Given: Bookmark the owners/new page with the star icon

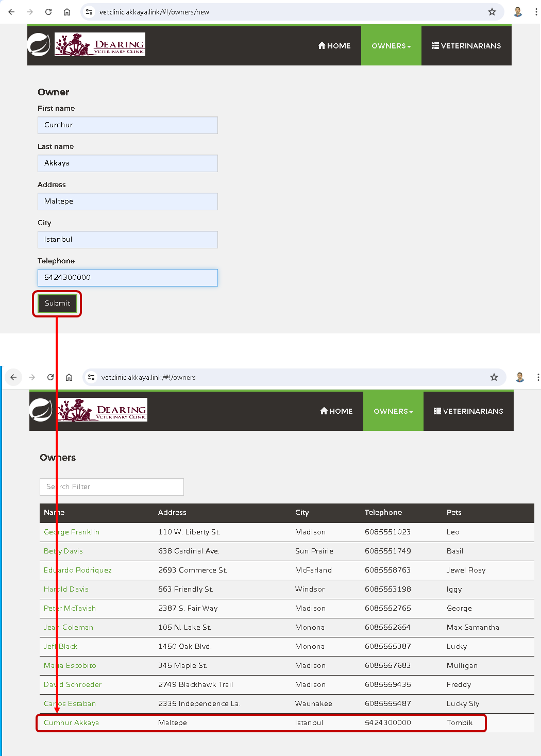Looking at the screenshot, I should [x=492, y=12].
